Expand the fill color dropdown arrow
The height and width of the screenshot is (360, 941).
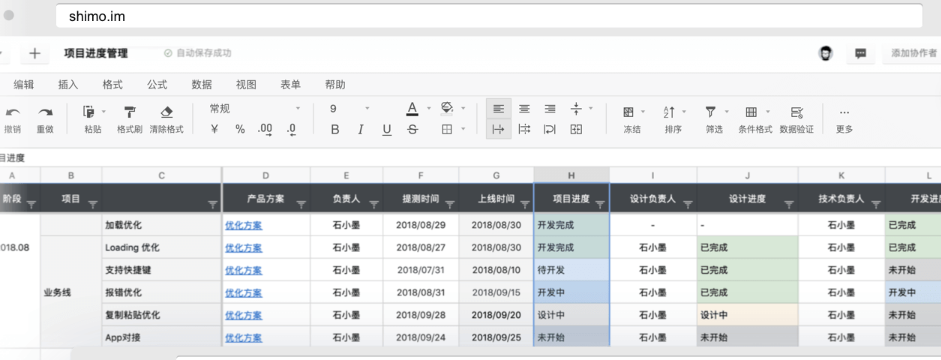tap(463, 109)
